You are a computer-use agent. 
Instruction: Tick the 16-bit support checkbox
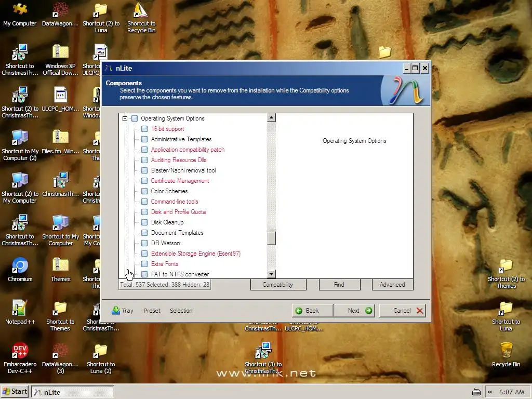coord(144,129)
